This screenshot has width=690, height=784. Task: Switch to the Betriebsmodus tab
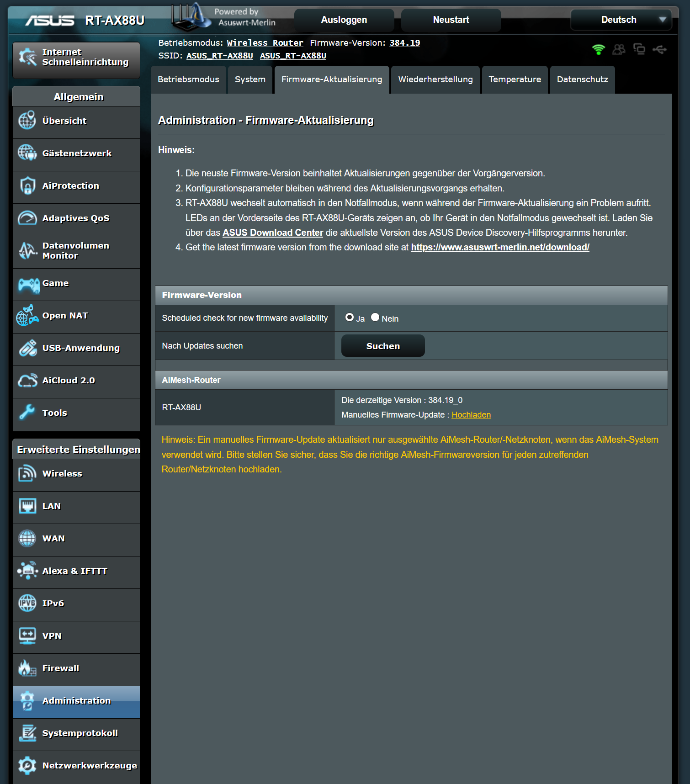point(188,79)
